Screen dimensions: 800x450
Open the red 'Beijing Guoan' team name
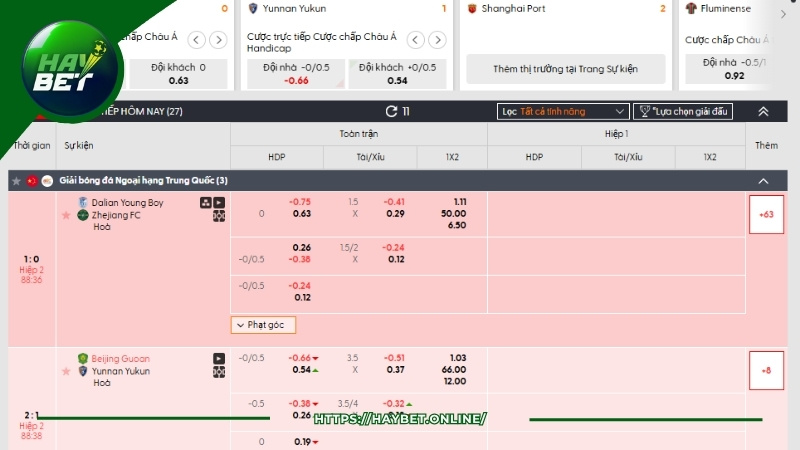pos(120,359)
